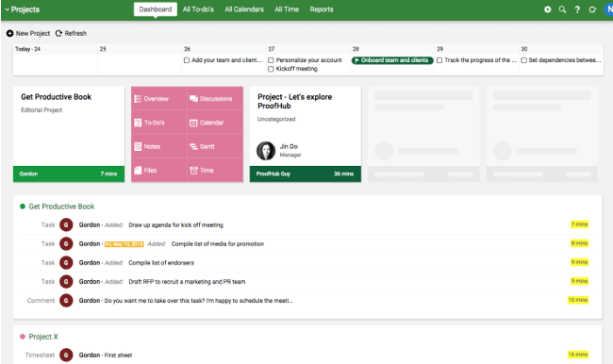The height and width of the screenshot is (364, 613).
Task: Open Calendar in project quick menu
Action: click(x=215, y=123)
